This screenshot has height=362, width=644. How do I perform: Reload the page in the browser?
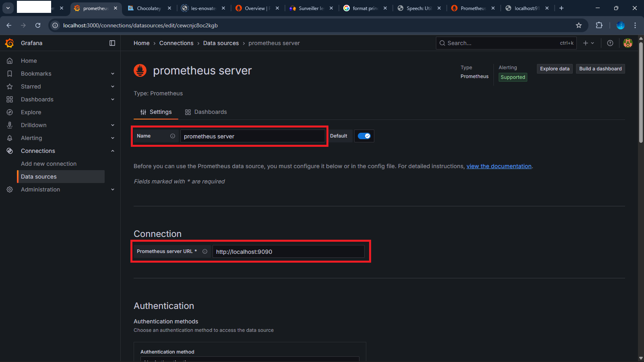pyautogui.click(x=38, y=25)
